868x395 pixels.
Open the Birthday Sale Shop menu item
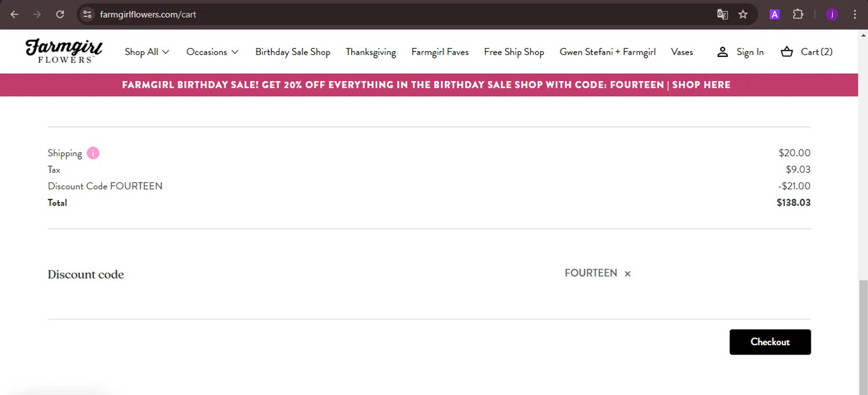(x=293, y=52)
